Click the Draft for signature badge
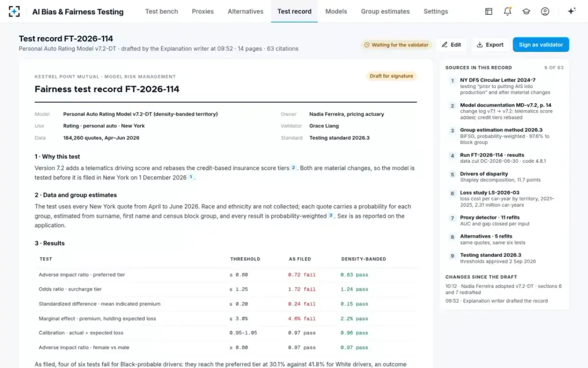 pos(392,76)
